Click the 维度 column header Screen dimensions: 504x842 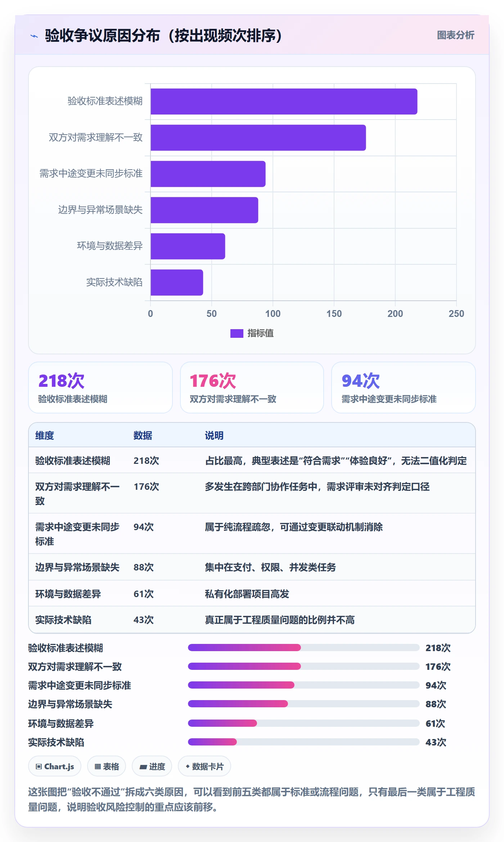[45, 435]
